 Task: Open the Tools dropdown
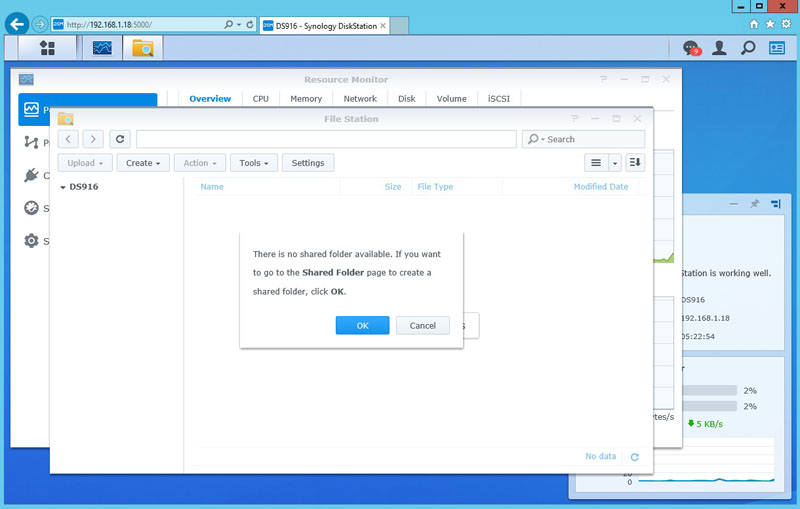[254, 163]
